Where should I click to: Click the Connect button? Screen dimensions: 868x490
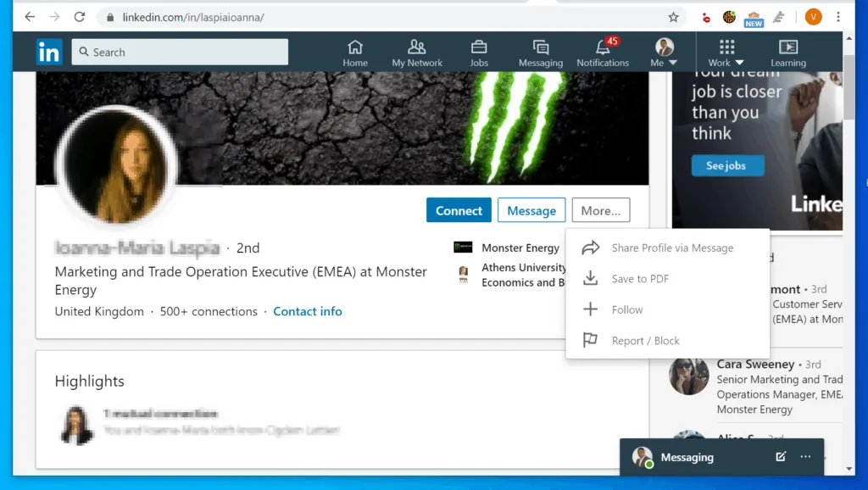pyautogui.click(x=459, y=210)
